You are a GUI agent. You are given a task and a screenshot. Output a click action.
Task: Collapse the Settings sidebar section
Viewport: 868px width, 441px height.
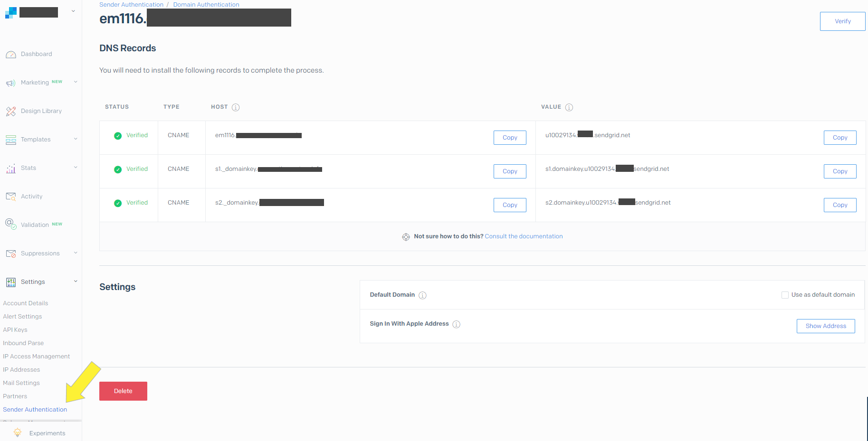point(76,281)
